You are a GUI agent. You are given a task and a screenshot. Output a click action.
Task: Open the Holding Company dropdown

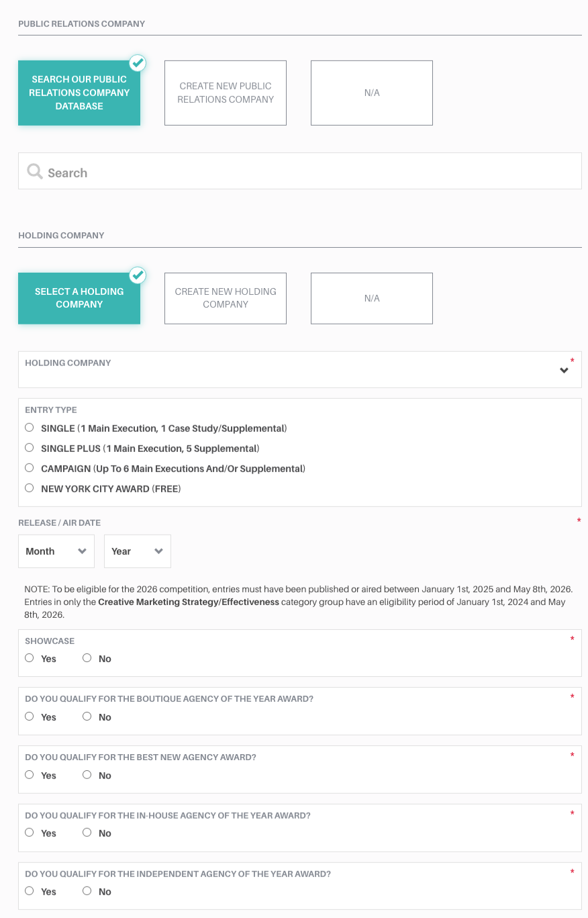300,369
